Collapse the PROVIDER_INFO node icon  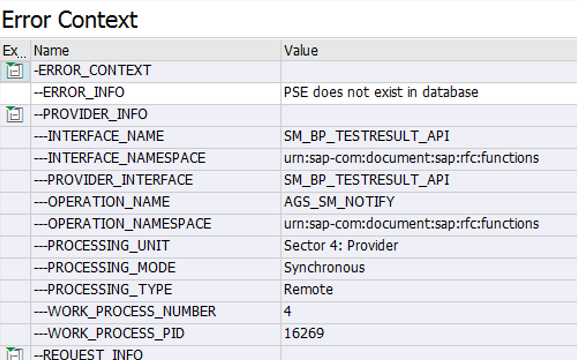(14, 114)
